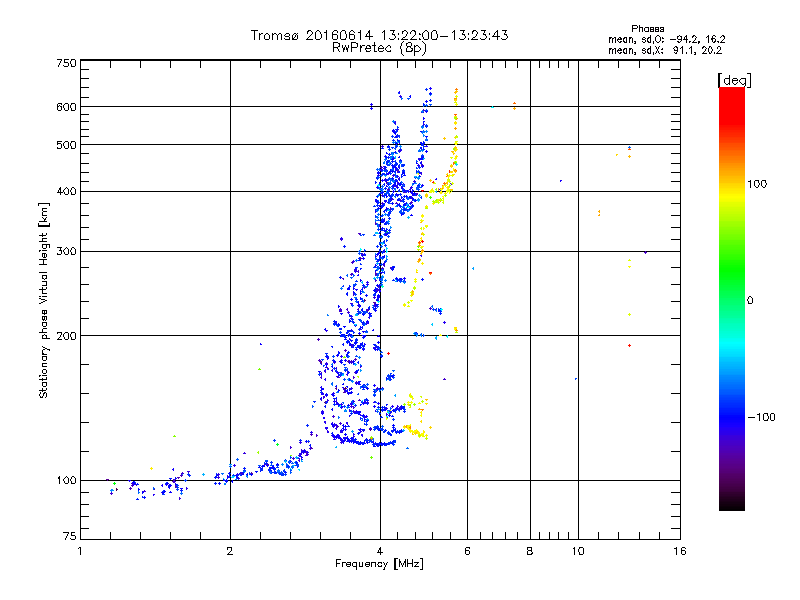Click the 'RwPretec (8p)' subtitle
Screen dimensions: 800x600
(x=379, y=48)
